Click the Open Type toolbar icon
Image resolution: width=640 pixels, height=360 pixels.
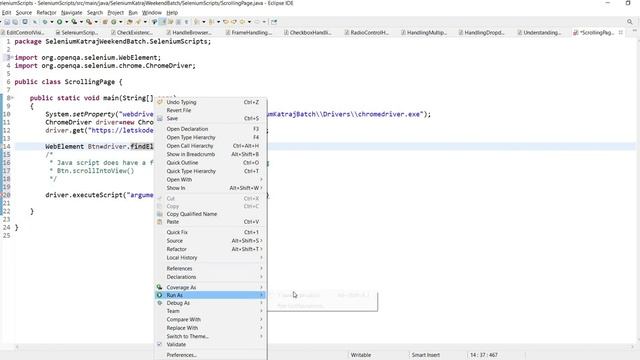[x=130, y=22]
